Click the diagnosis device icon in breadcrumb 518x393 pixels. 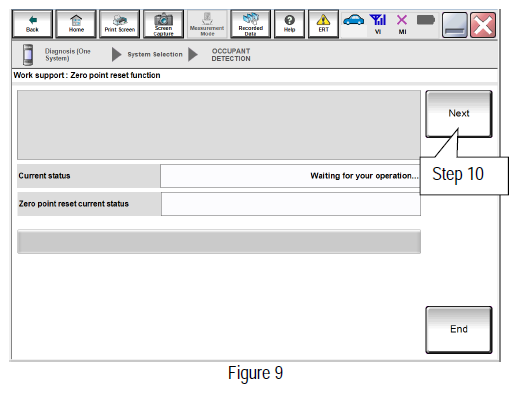pos(28,55)
